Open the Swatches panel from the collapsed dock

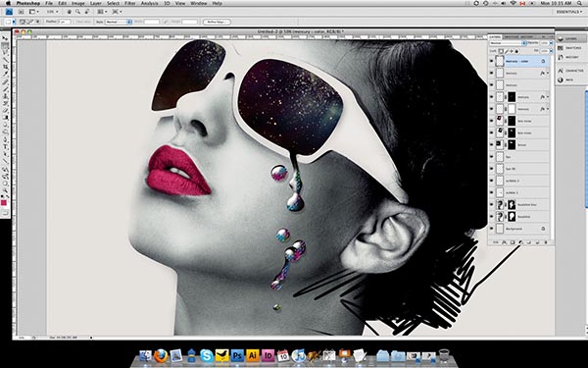point(570,48)
